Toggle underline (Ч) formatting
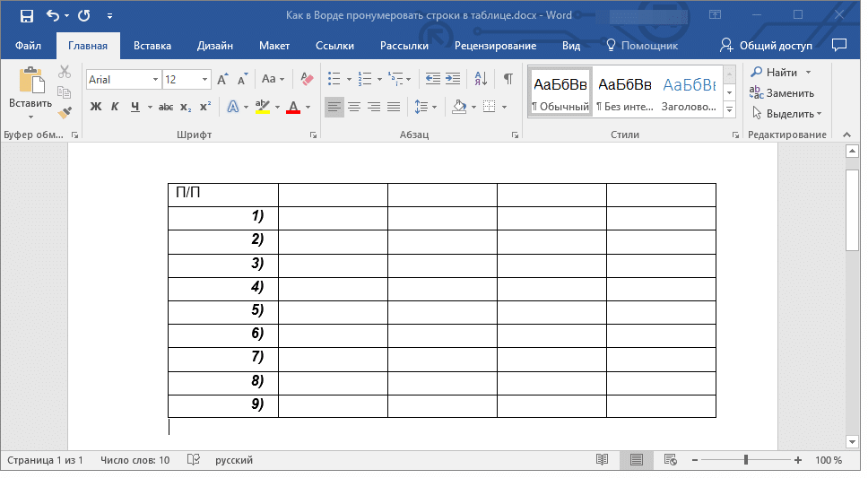868x478 pixels. 135,107
